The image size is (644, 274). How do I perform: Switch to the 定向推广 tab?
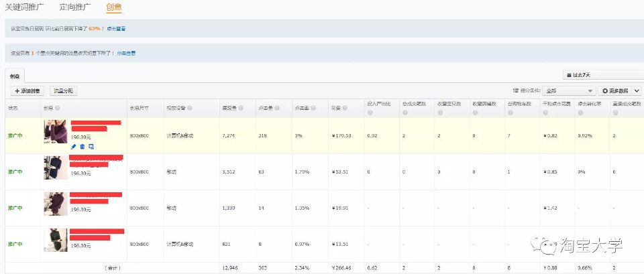click(76, 7)
